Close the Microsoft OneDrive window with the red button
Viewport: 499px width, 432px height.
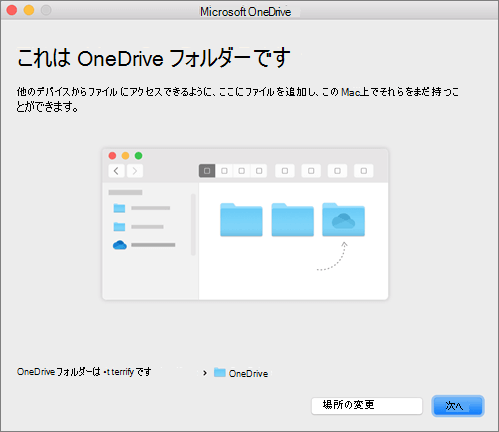(x=12, y=10)
